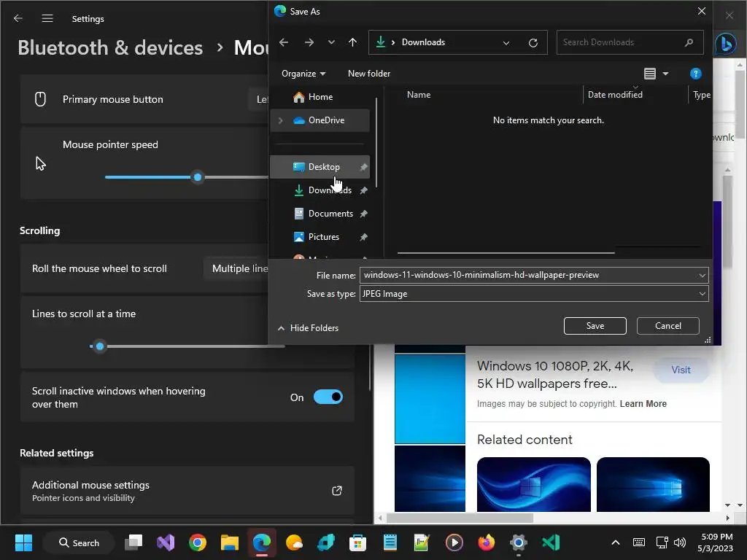This screenshot has width=747, height=560.
Task: Click the Save button
Action: 595,326
